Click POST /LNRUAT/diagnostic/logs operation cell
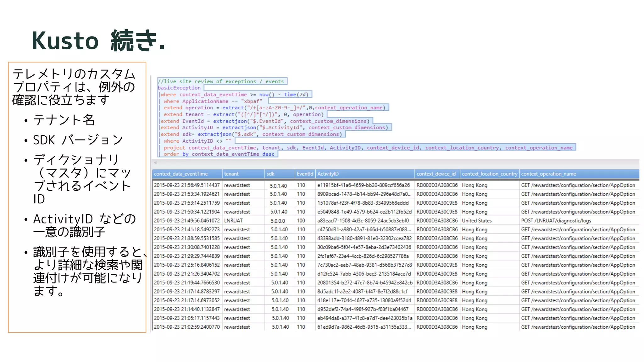Viewport: 644px width, 362px height. click(x=556, y=221)
